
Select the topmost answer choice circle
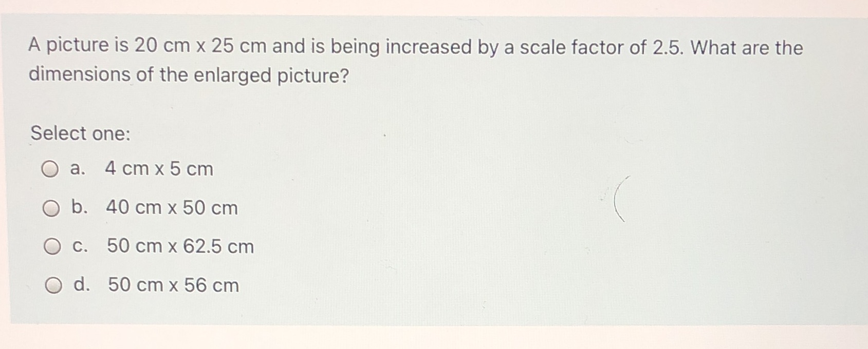pyautogui.click(x=49, y=169)
